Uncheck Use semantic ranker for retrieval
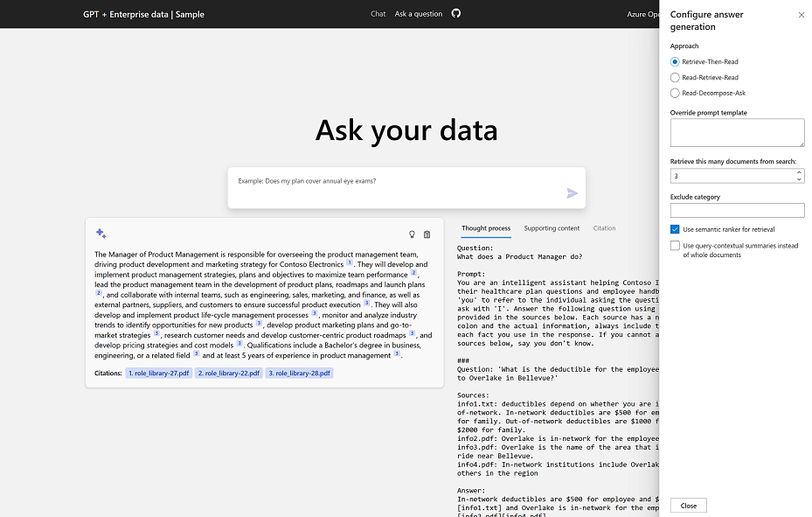The image size is (812, 517). pos(675,229)
